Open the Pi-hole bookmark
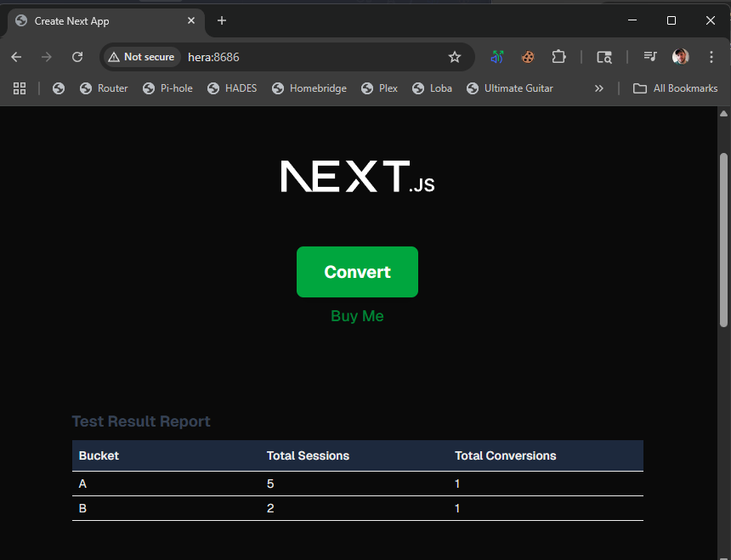 point(167,88)
